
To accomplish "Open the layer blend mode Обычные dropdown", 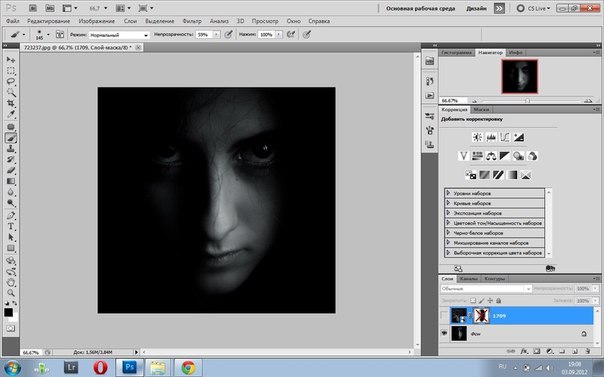I will tap(486, 288).
